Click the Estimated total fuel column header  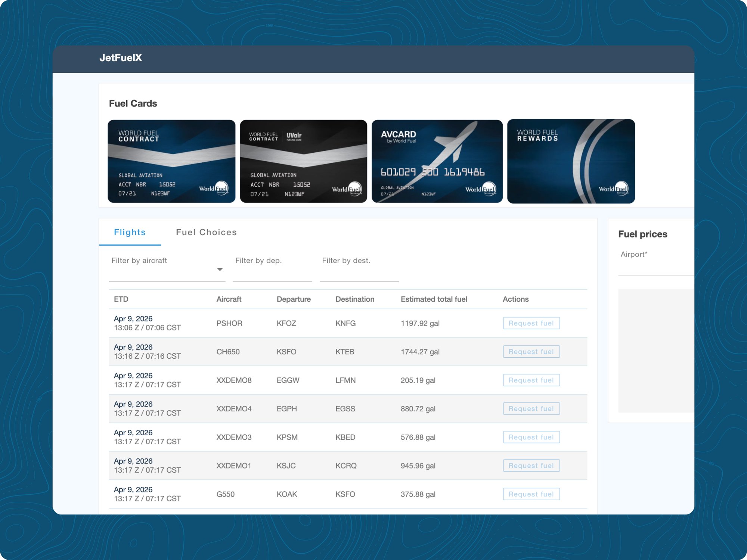point(434,299)
